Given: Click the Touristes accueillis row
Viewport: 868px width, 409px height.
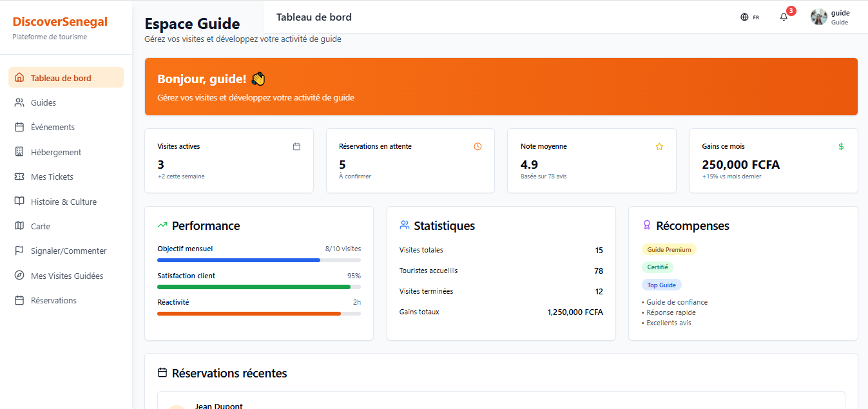Looking at the screenshot, I should click(501, 271).
